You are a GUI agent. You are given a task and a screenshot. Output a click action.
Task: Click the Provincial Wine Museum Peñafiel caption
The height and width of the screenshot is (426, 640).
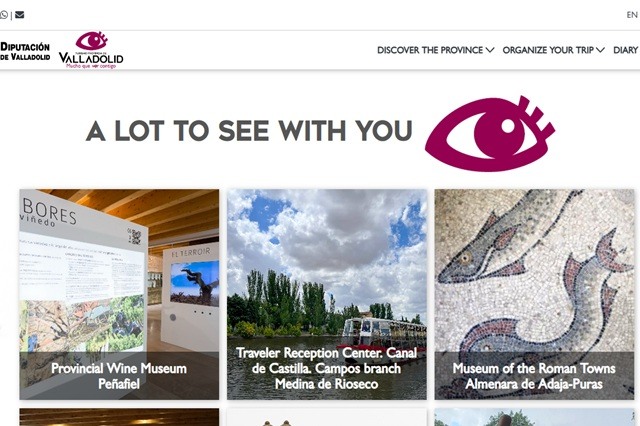[119, 376]
